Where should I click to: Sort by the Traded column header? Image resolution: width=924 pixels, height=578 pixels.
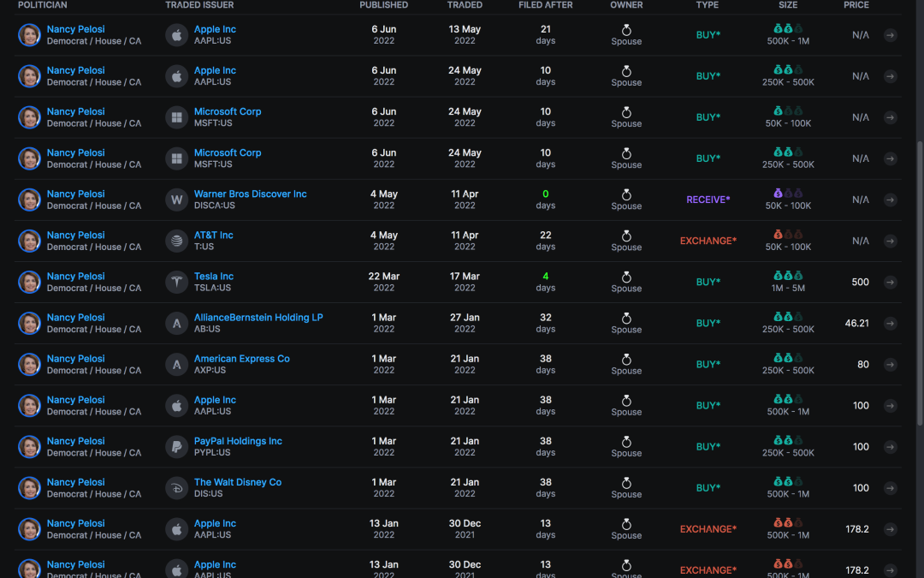pyautogui.click(x=465, y=5)
